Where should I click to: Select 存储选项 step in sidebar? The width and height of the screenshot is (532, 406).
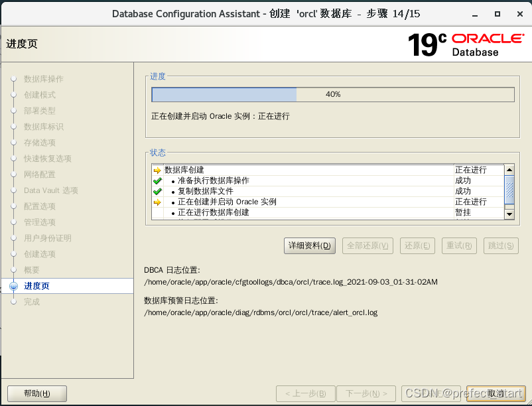39,143
